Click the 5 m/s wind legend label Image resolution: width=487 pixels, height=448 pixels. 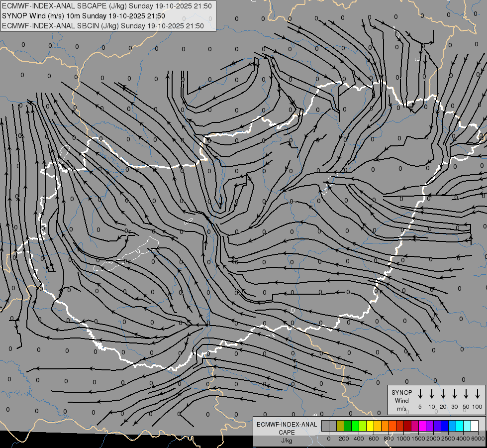[x=420, y=407]
